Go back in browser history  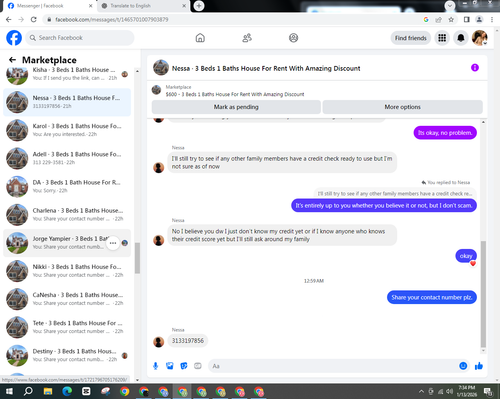tap(9, 20)
